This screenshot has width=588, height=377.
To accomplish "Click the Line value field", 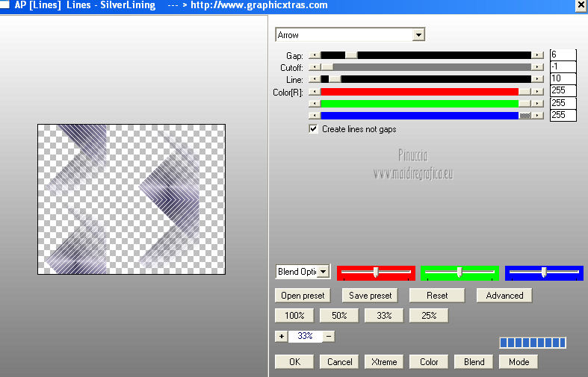I will [x=563, y=78].
